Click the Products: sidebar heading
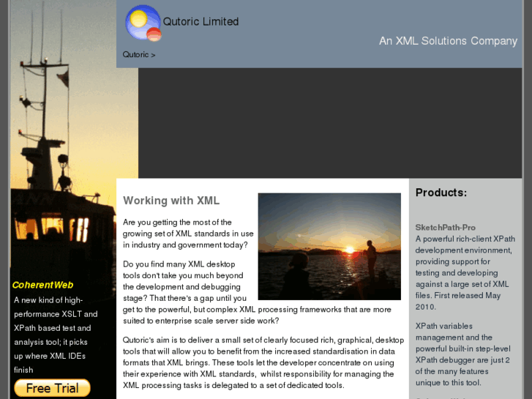 [441, 193]
